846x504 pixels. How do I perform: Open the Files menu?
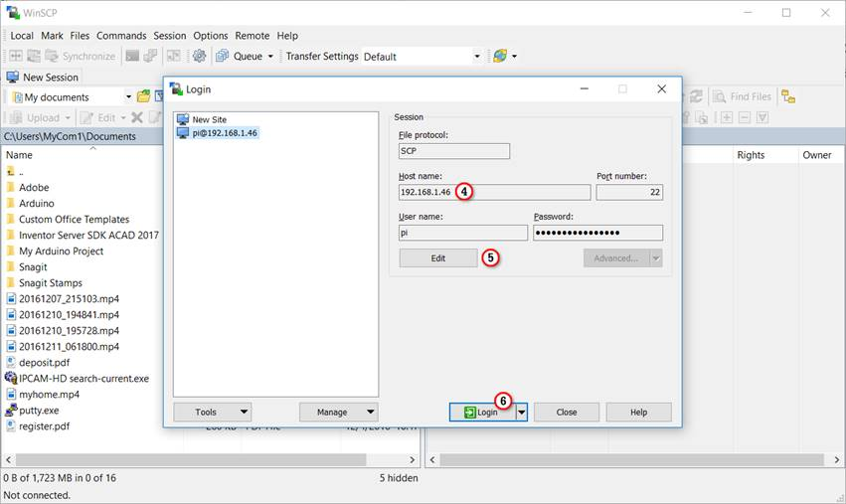80,36
